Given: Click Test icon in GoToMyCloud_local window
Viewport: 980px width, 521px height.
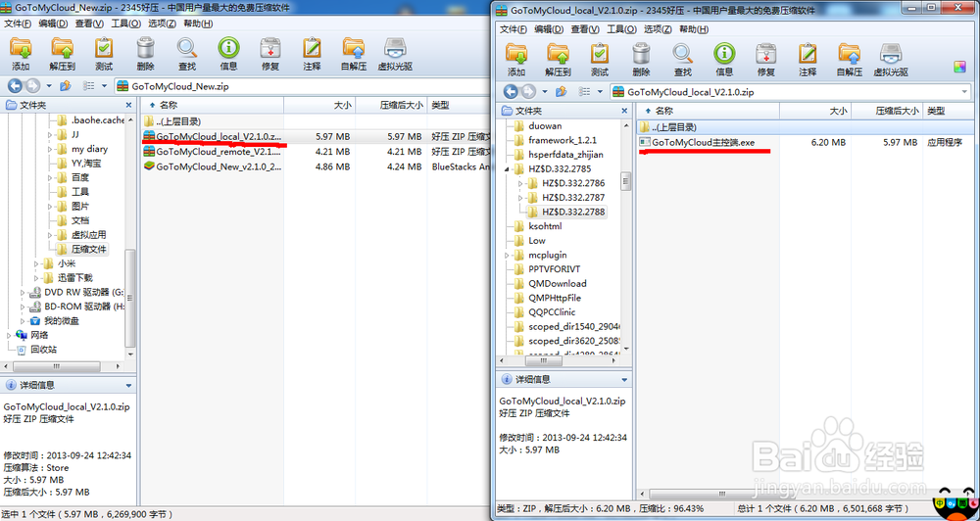Looking at the screenshot, I should coord(600,54).
